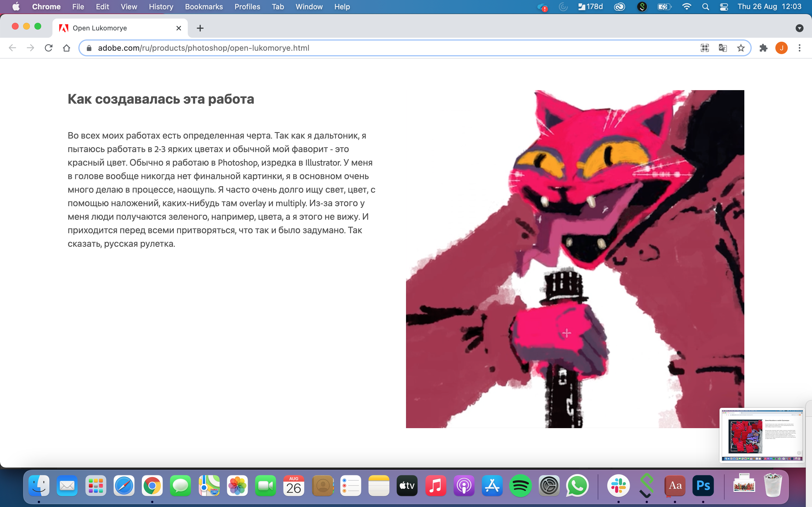Open the Wi-Fi status menu

687,7
